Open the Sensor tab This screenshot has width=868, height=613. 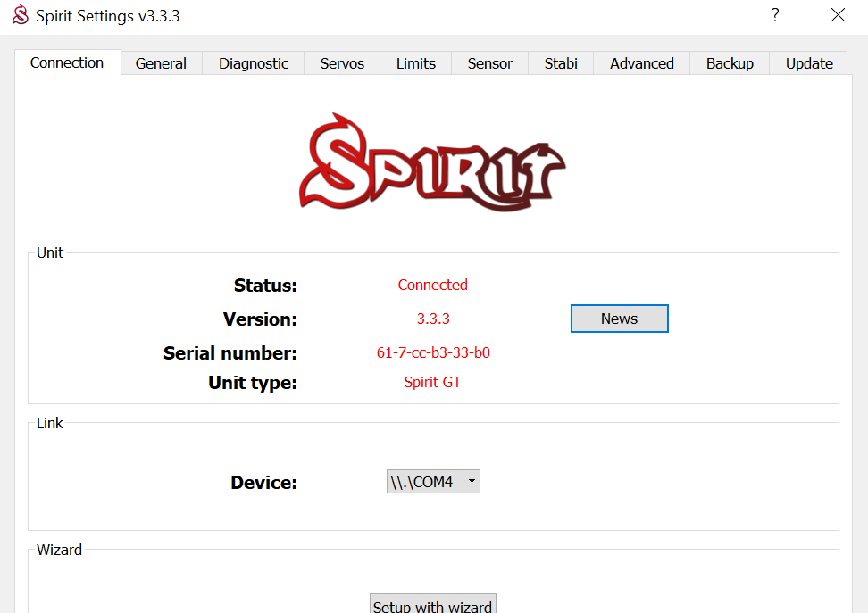click(x=490, y=63)
